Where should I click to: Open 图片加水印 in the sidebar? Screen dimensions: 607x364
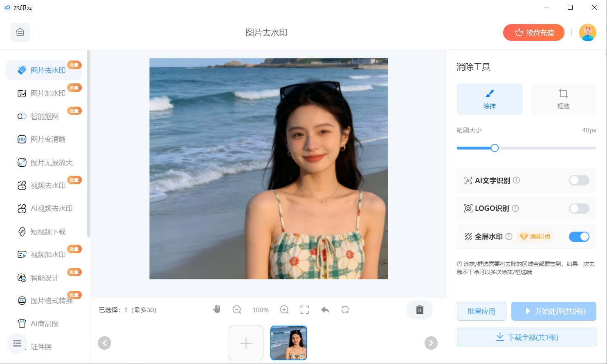point(48,94)
